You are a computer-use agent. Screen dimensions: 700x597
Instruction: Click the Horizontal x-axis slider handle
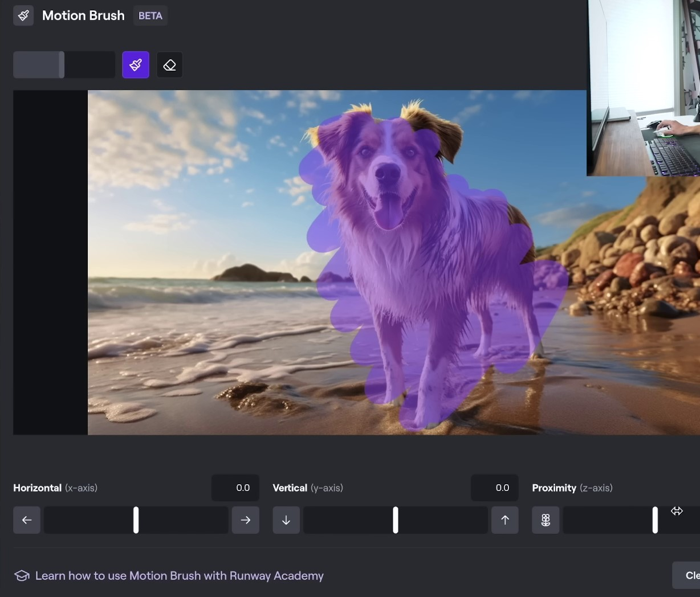click(x=136, y=520)
